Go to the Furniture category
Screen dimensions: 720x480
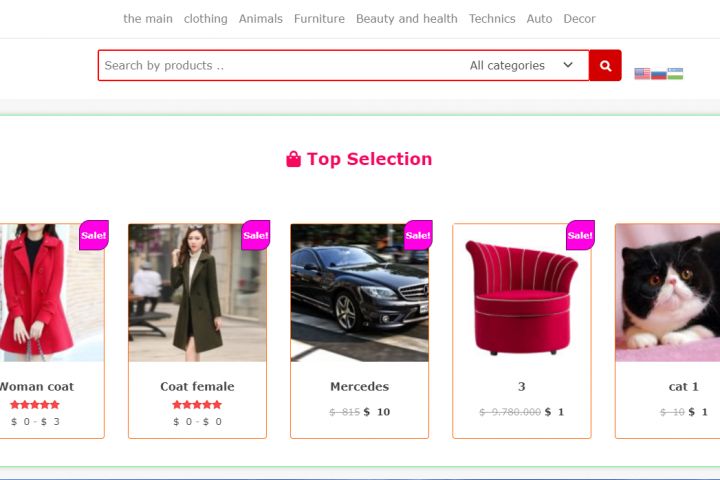tap(319, 19)
